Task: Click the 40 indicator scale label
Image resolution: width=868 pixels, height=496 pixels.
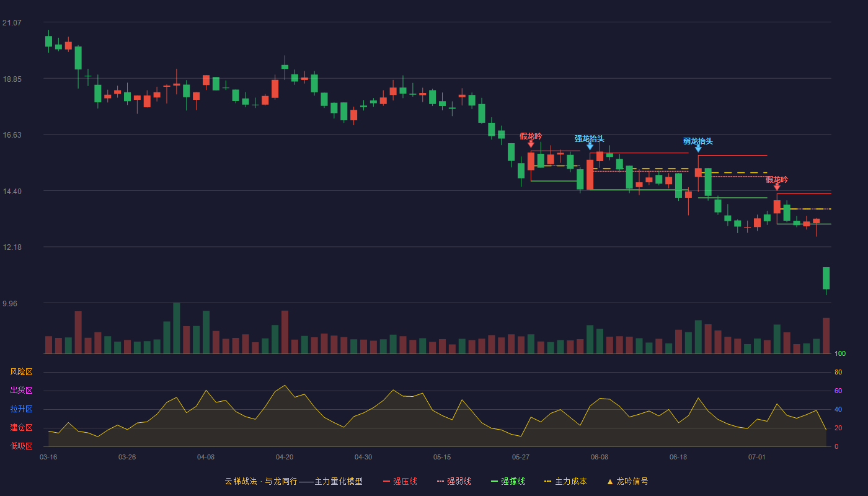Action: (x=838, y=410)
